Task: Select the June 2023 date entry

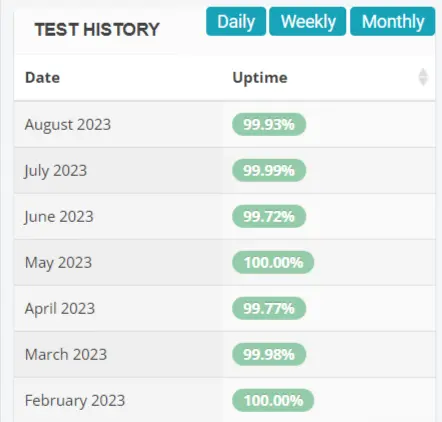Action: (x=59, y=217)
